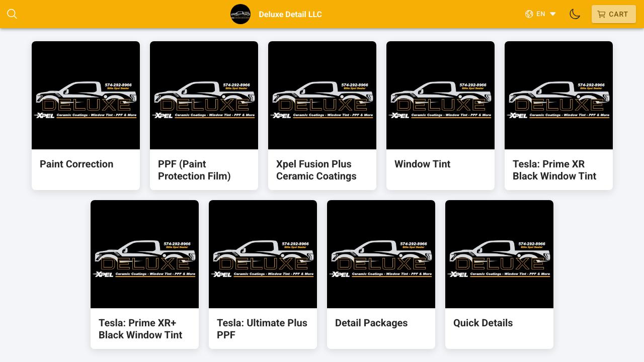Select Tesla: Prime XR+ Black Window Tint title
Screen dimensions: 644x362
coord(140,329)
